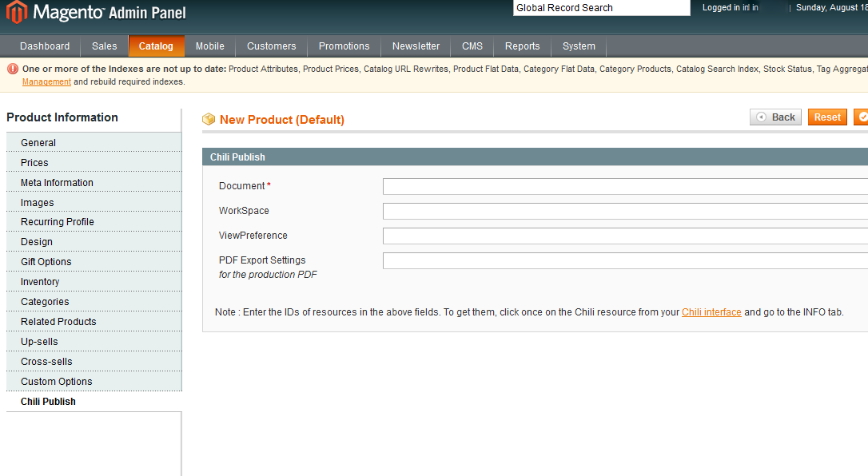The image size is (868, 476).
Task: Click the index warning alert icon
Action: [x=12, y=69]
